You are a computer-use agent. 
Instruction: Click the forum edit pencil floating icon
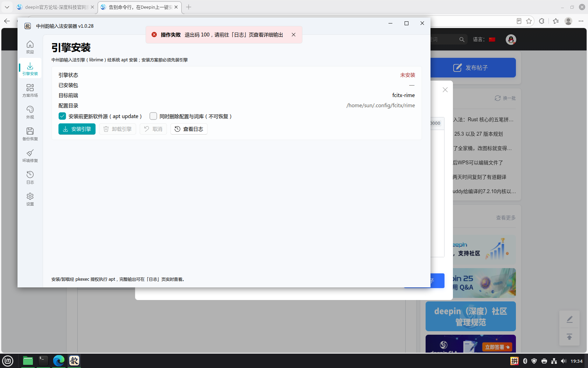(x=569, y=319)
